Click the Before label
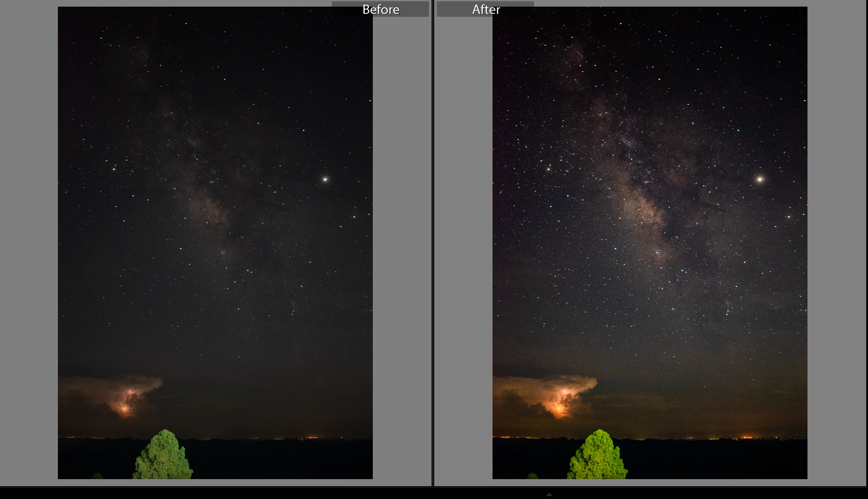Image resolution: width=868 pixels, height=499 pixels. 380,9
